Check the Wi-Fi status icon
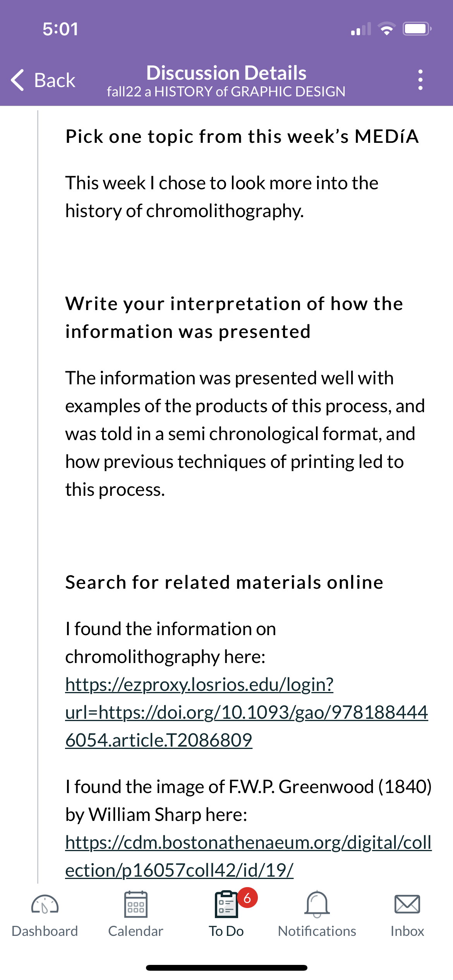The height and width of the screenshot is (980, 453). click(386, 29)
